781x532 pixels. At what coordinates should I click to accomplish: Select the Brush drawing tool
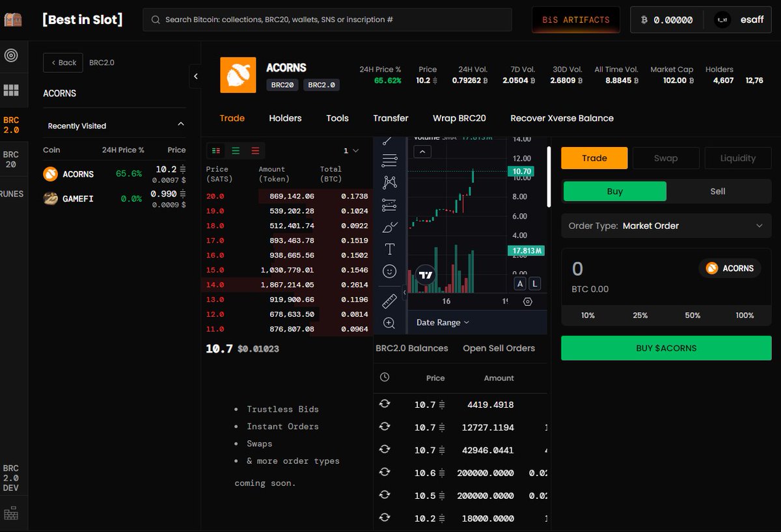pyautogui.click(x=389, y=227)
